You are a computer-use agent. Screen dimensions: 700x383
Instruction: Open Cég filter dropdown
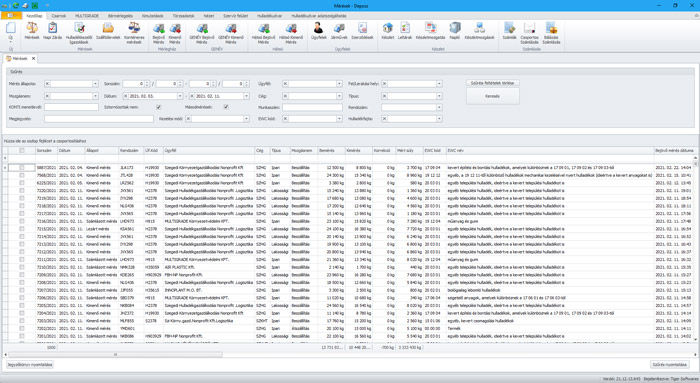point(339,96)
